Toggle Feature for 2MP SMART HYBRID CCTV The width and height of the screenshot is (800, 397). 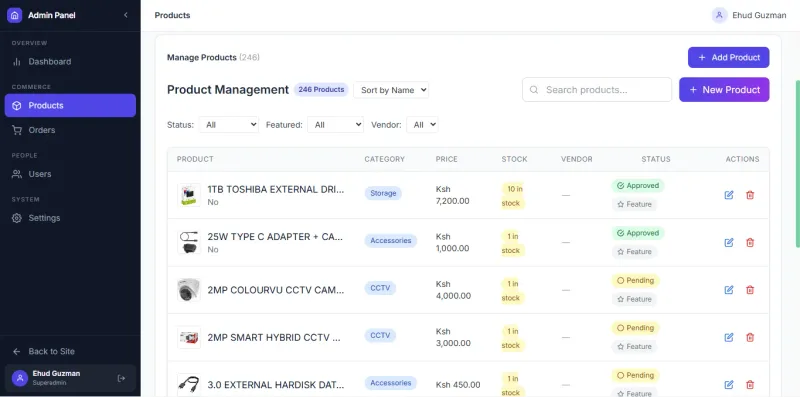[x=634, y=346]
